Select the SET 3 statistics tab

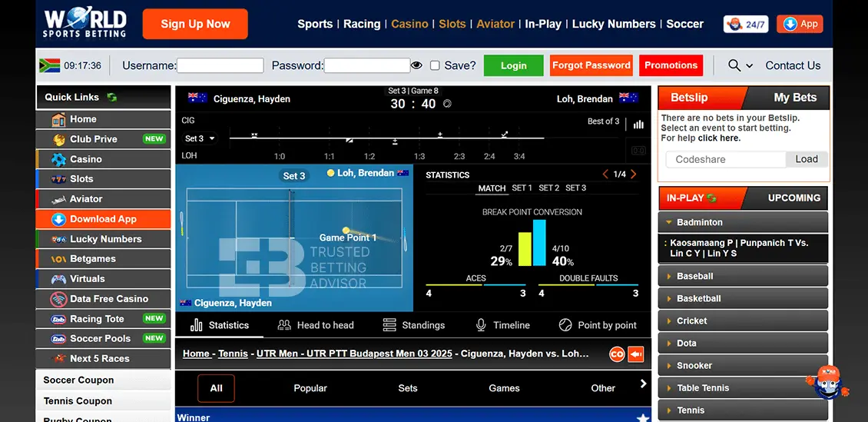click(575, 188)
